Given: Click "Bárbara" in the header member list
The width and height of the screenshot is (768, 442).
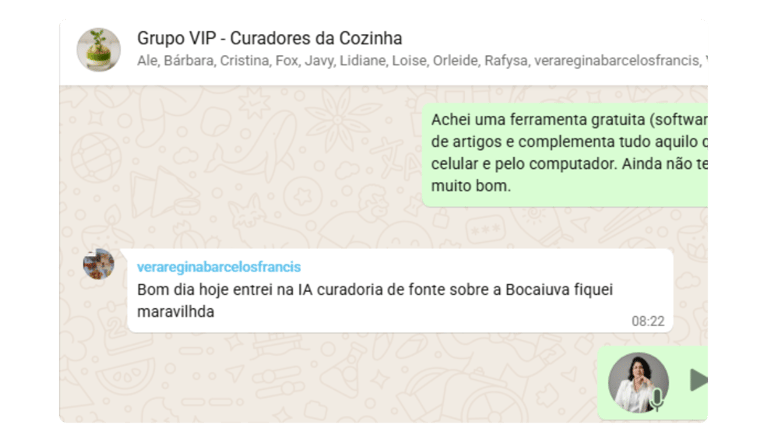Looking at the screenshot, I should pyautogui.click(x=189, y=61).
